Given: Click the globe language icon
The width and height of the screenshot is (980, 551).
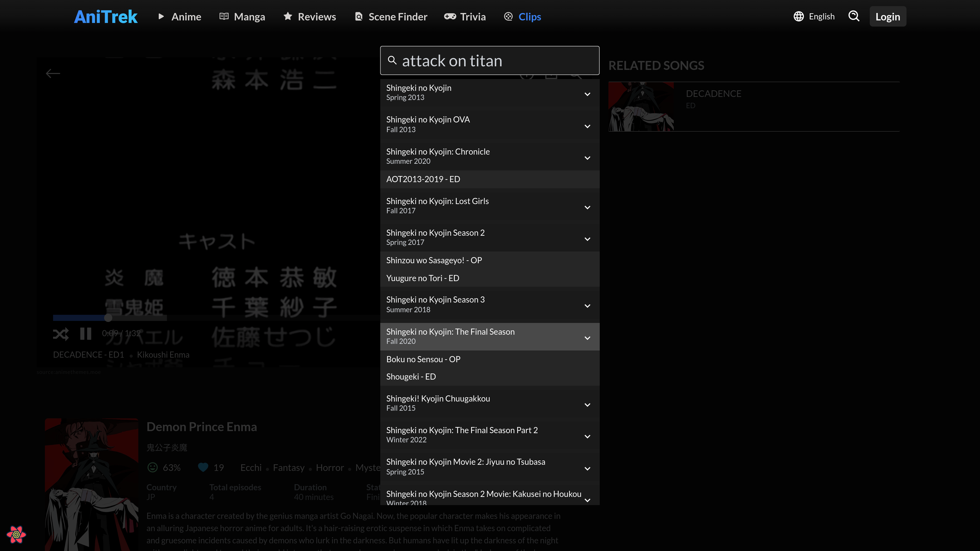Looking at the screenshot, I should coord(799,16).
